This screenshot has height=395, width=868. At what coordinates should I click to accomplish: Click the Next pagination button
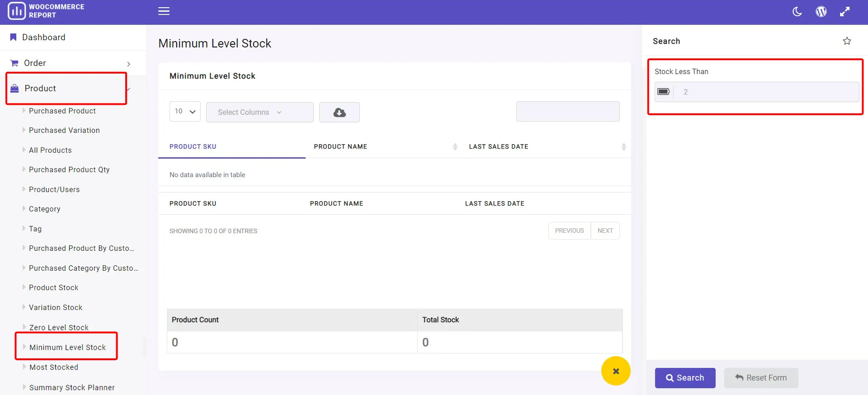[x=605, y=230]
